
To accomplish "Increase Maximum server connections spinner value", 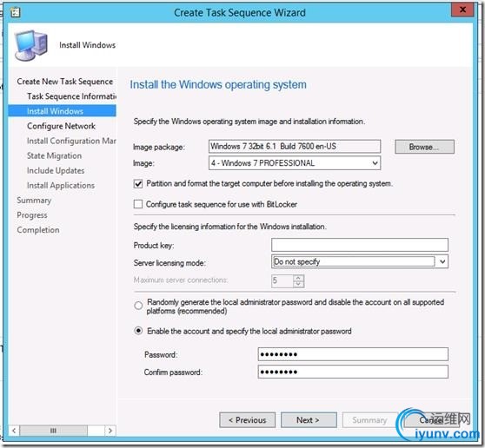I will point(298,278).
